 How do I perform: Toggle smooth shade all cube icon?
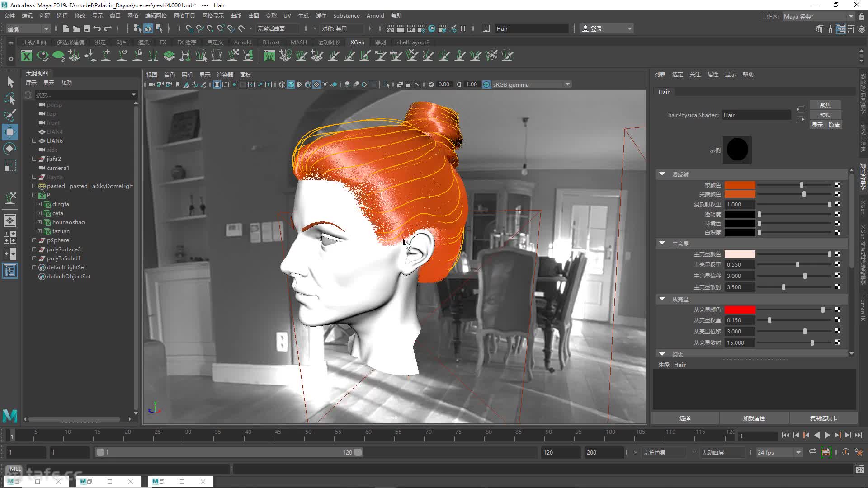coord(291,84)
